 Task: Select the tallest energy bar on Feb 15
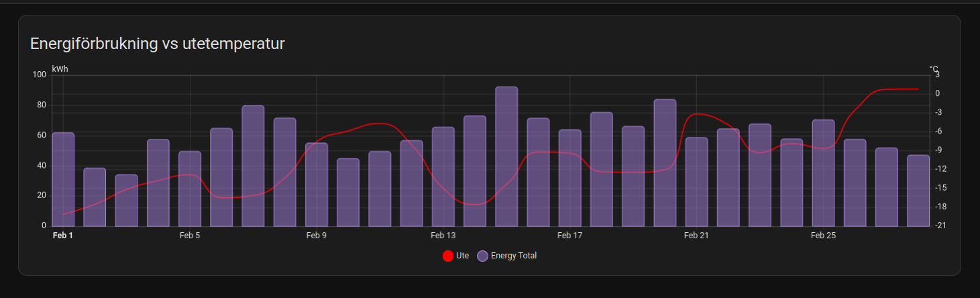[x=506, y=158]
